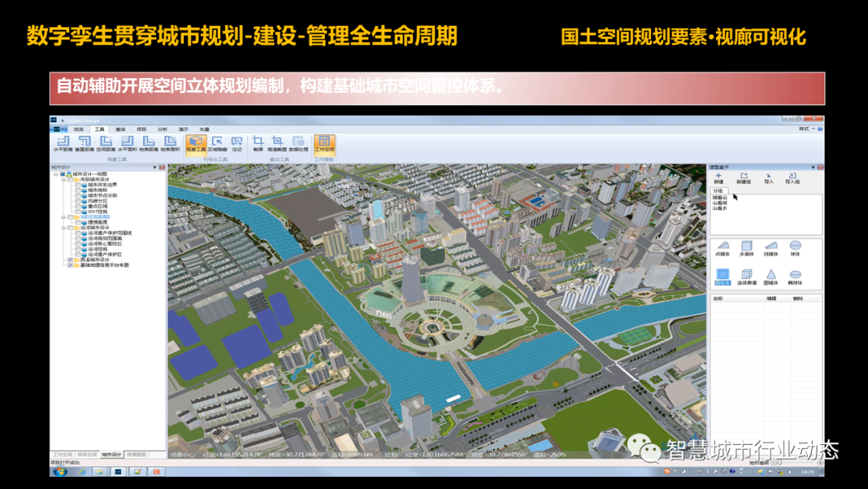Check the 运河控规 layer checkbox
Viewport: 868px width, 489px height.
pyautogui.click(x=79, y=249)
